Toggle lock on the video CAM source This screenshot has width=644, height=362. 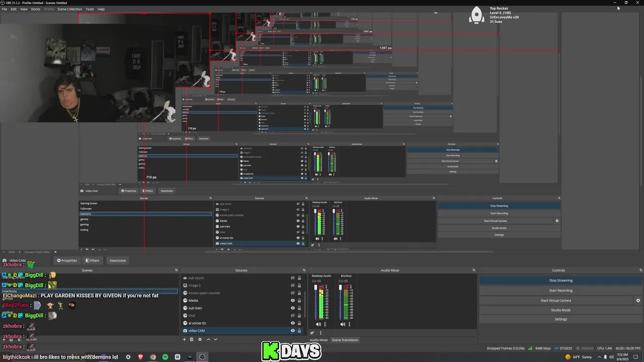pos(299,331)
